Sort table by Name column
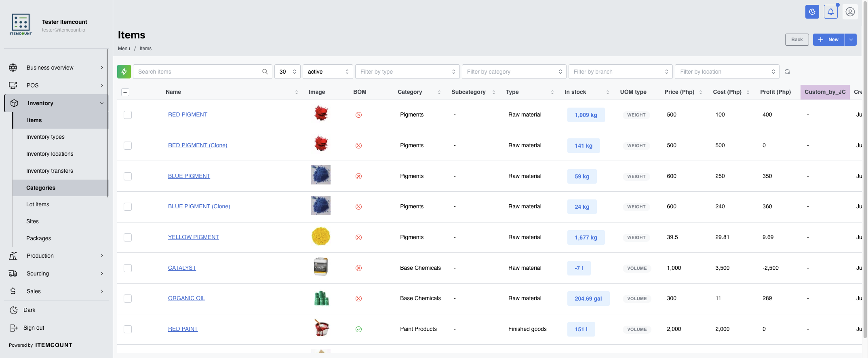The image size is (868, 358). click(297, 92)
